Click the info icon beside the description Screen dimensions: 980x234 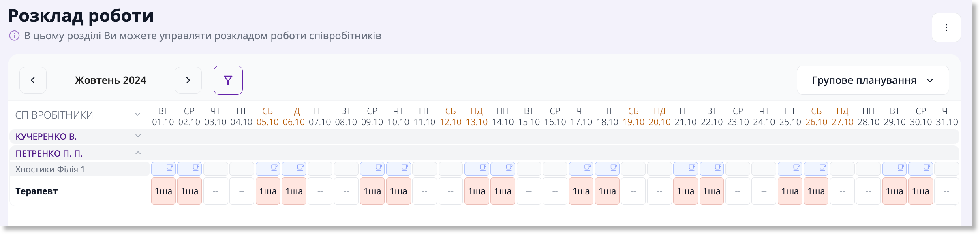coord(14,36)
